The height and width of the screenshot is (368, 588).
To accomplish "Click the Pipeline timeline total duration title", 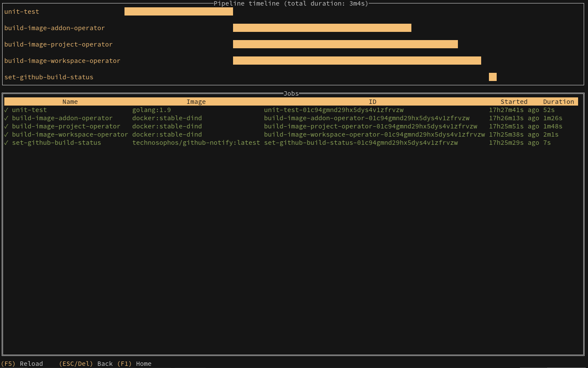I will [x=291, y=3].
